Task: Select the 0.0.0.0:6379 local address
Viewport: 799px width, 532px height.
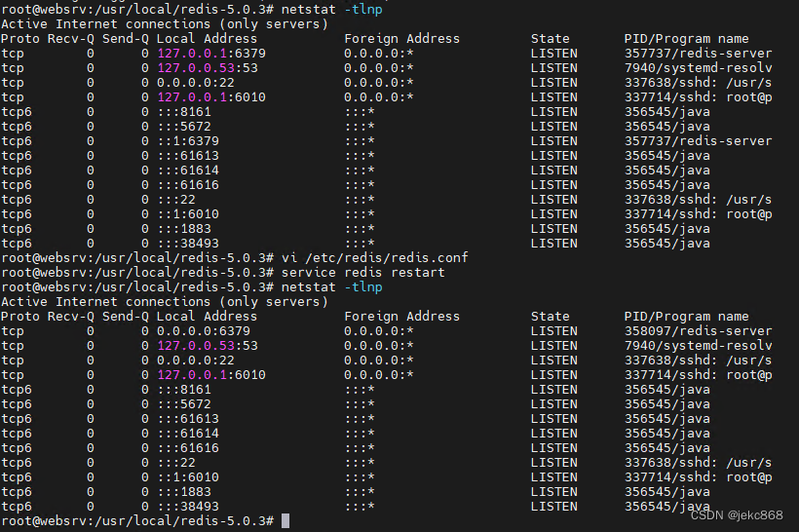Action: click(x=204, y=331)
